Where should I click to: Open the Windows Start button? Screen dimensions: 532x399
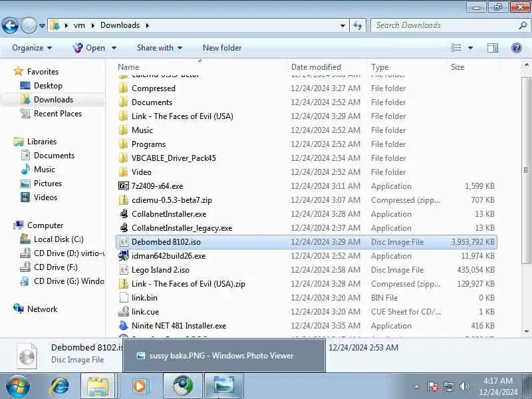pos(18,386)
